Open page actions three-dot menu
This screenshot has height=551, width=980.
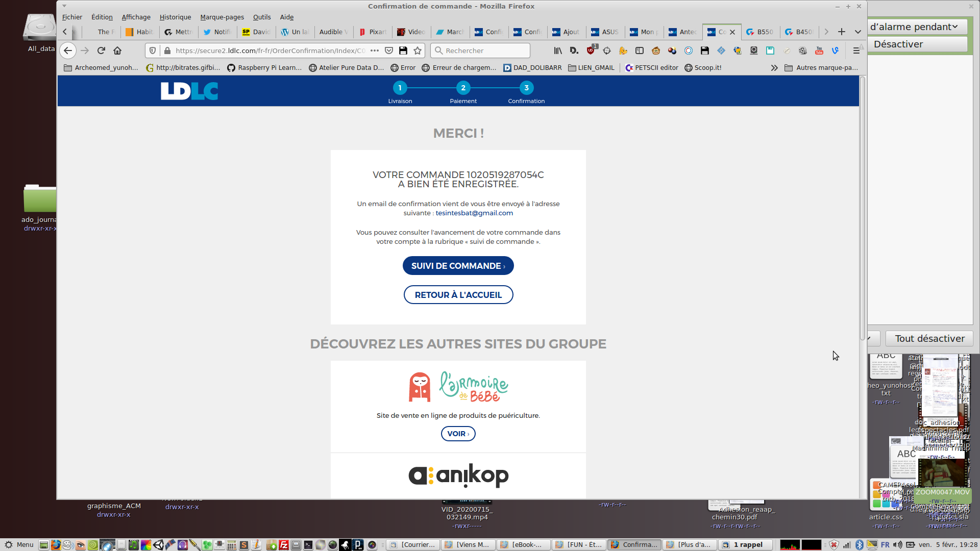(375, 51)
